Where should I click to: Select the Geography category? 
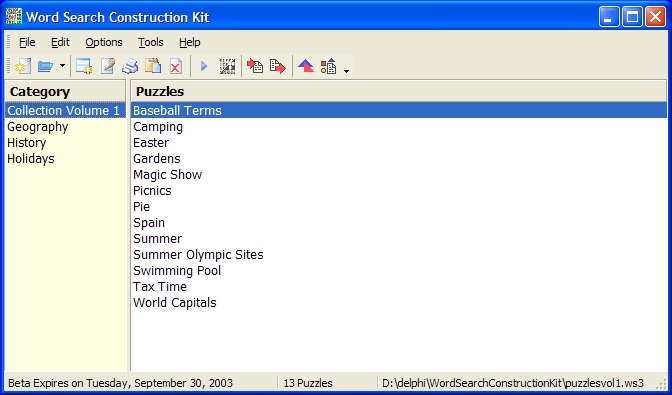coord(38,127)
